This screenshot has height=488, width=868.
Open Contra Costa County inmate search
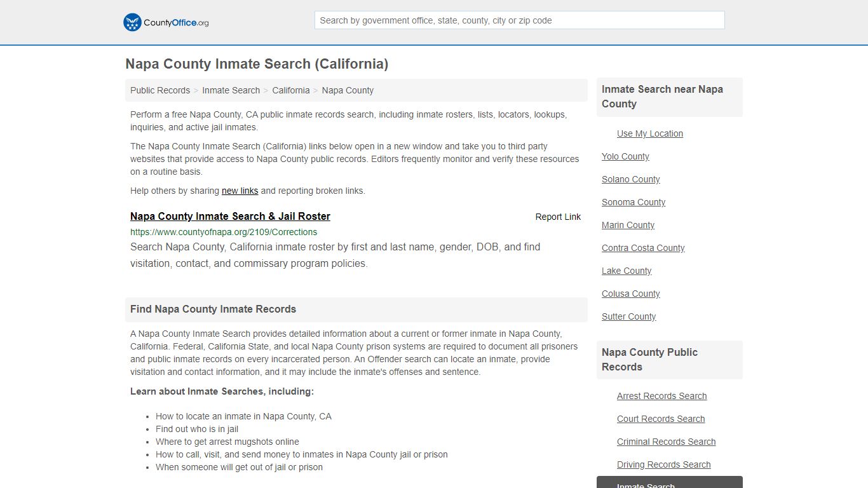click(x=643, y=248)
